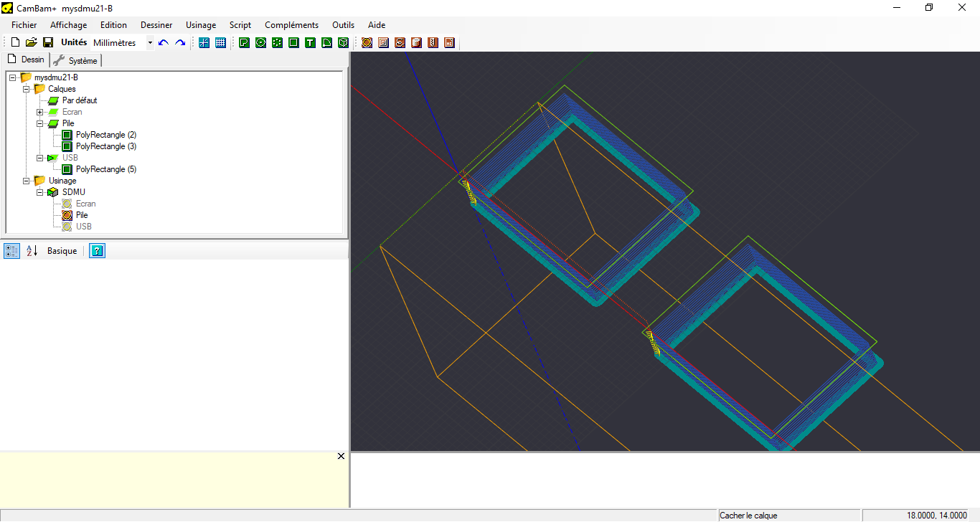Select the Circle drawing tool

point(260,43)
